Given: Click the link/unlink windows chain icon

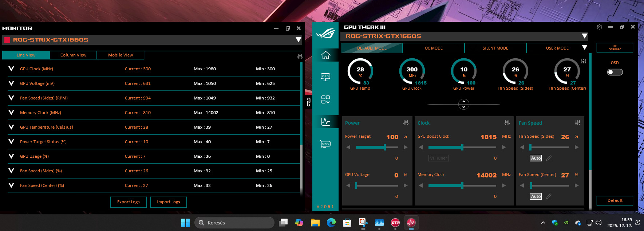Looking at the screenshot, I should click(308, 102).
